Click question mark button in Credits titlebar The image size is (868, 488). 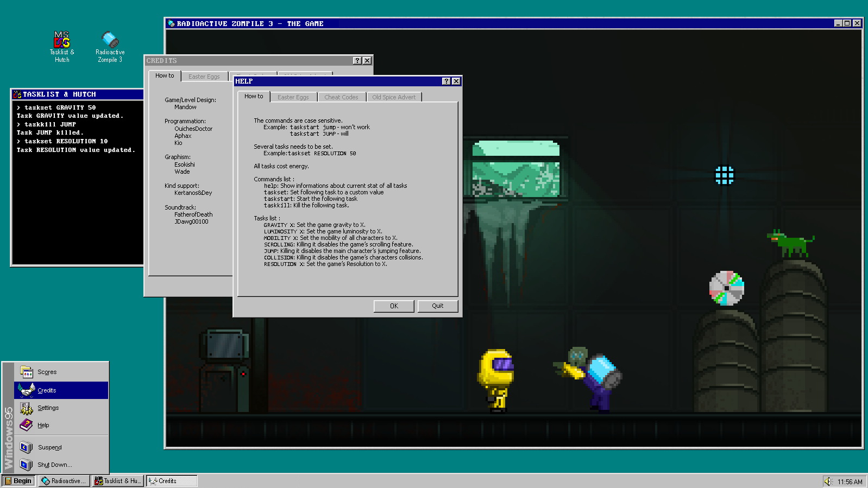pyautogui.click(x=357, y=60)
